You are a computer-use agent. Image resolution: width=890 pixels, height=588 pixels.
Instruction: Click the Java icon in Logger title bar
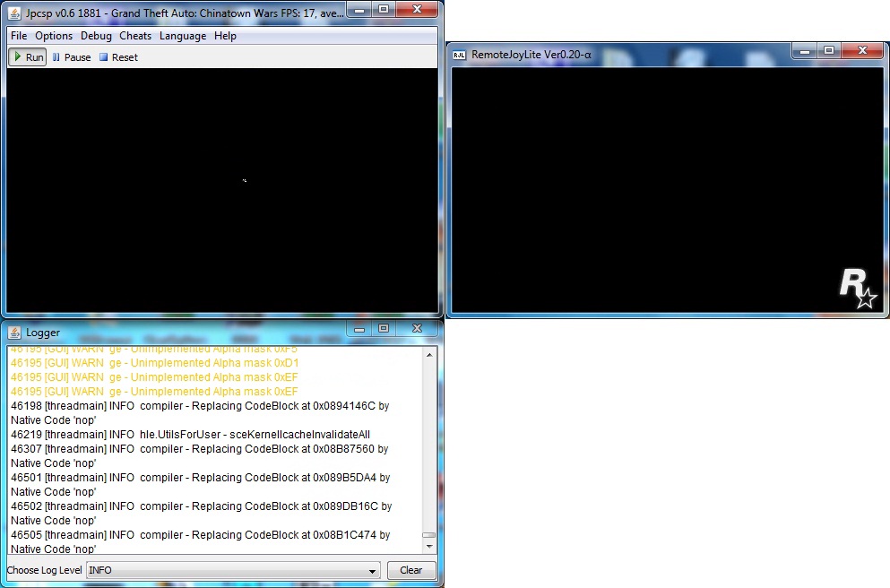pos(15,333)
